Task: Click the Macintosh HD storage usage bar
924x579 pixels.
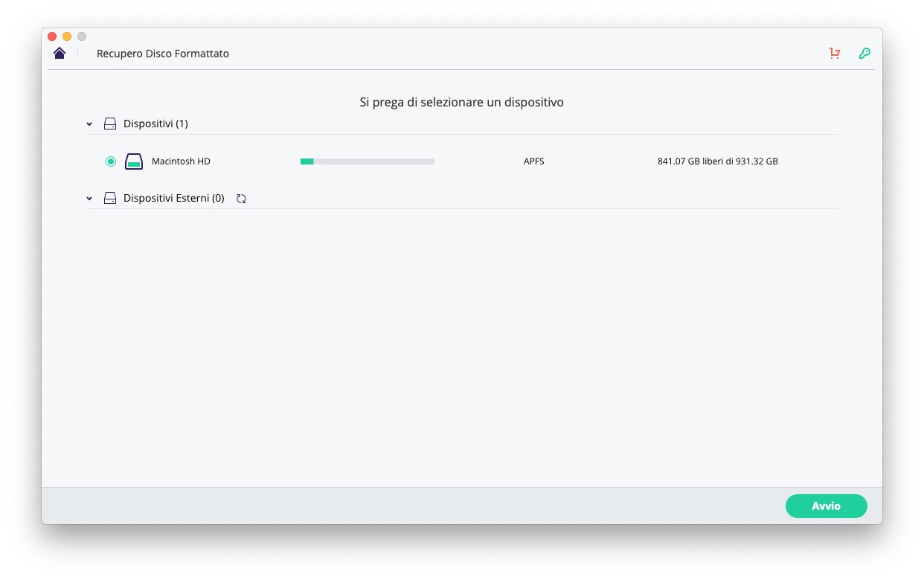Action: click(x=367, y=161)
